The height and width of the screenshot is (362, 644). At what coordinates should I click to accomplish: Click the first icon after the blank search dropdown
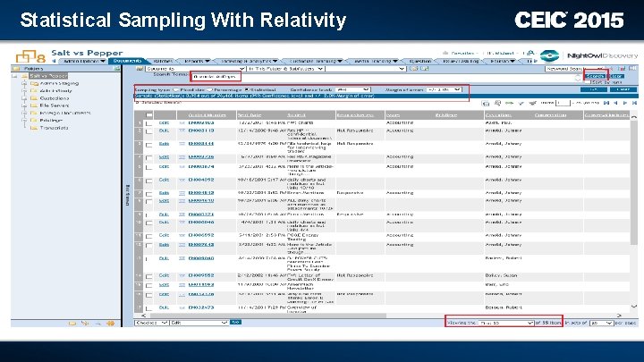point(414,69)
